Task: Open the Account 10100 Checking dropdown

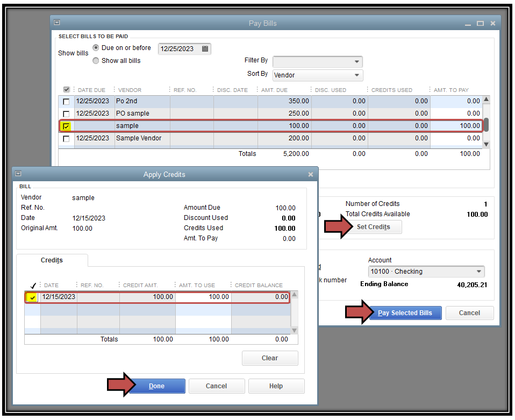Action: point(478,272)
